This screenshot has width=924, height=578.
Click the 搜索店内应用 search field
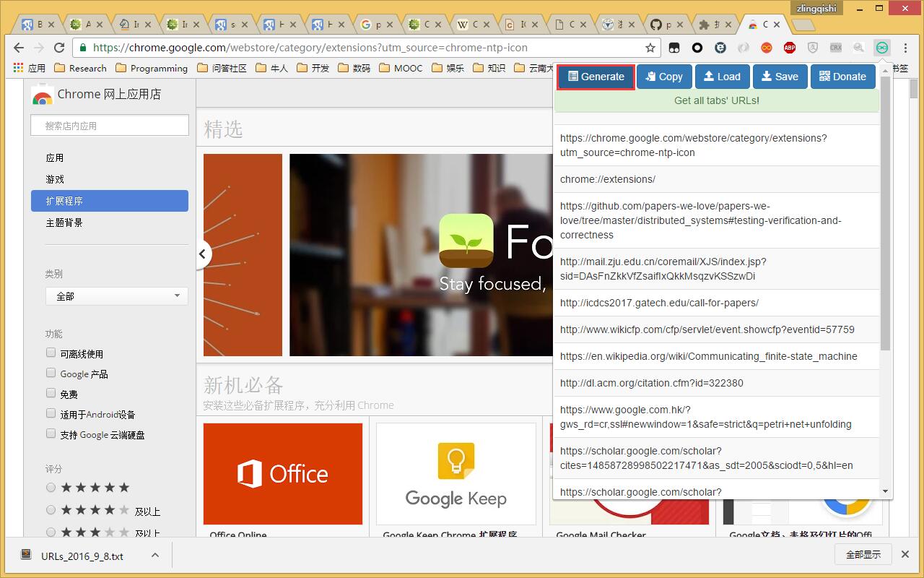tap(110, 125)
